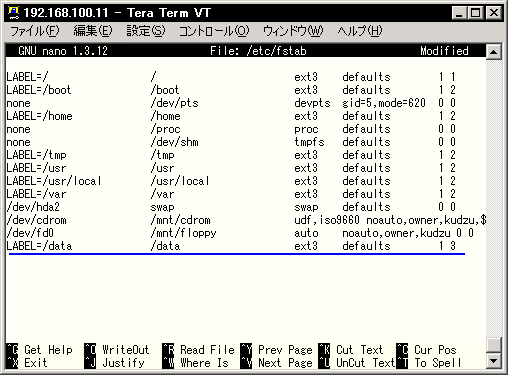Click the ^G Get Help shortcut
Viewport: 508px width, 375px height.
click(x=40, y=350)
